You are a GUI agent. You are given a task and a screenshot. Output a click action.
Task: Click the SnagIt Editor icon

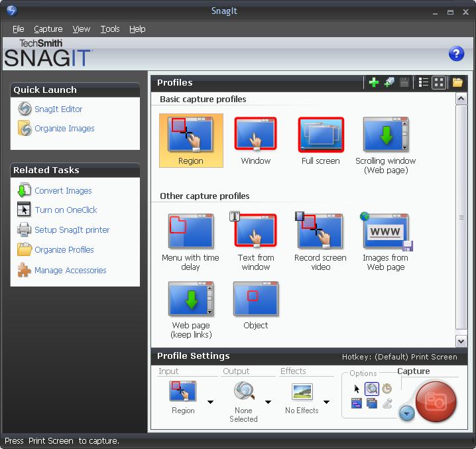(25, 109)
